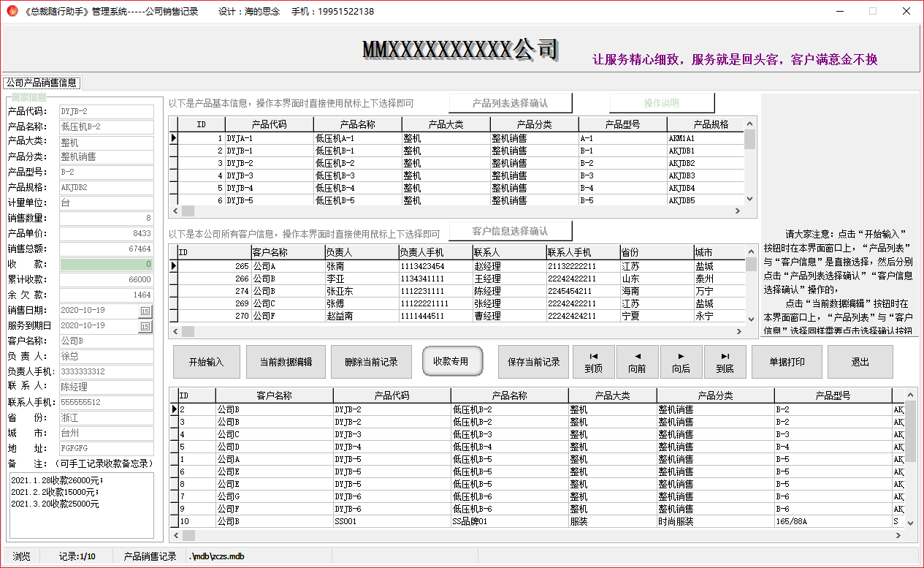924x568 pixels.
Task: Click scroll down arrow of customer table
Action: [x=751, y=318]
